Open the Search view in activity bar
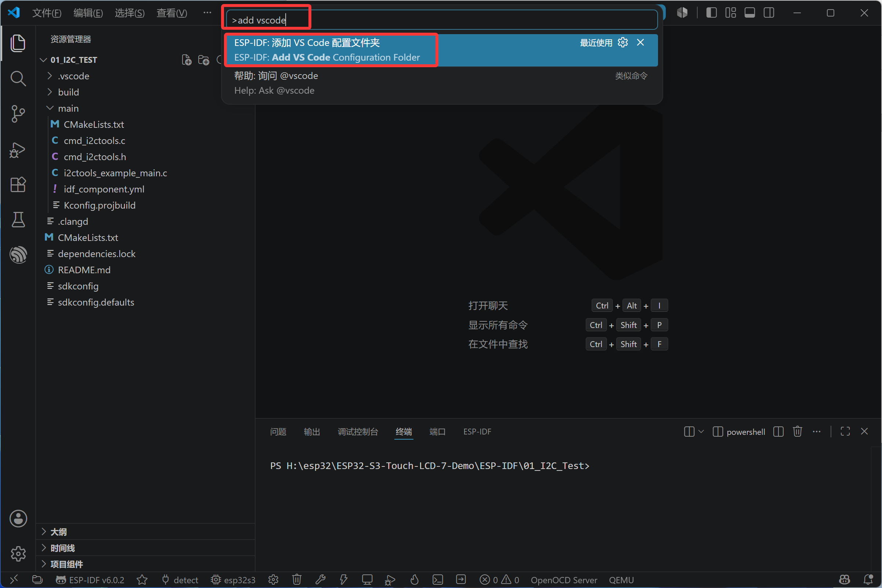Viewport: 882px width, 588px height. [18, 78]
